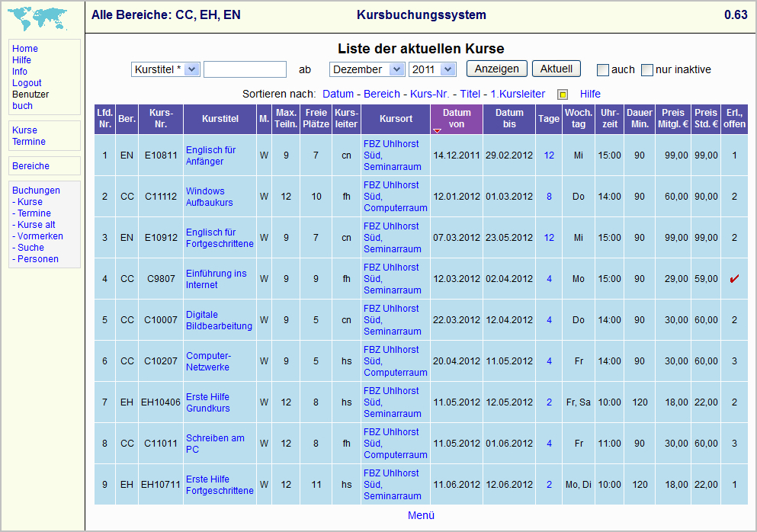Click the yellow square icon beside Hilfe

(563, 95)
